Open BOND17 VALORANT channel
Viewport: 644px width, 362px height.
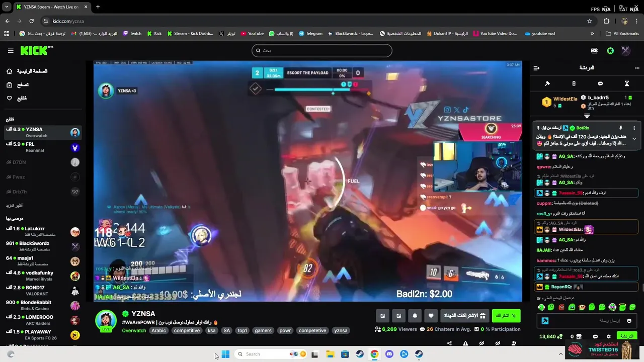pos(43,291)
